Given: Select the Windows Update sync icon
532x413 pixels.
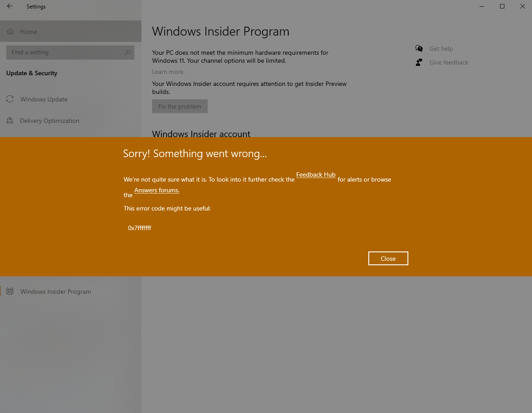Looking at the screenshot, I should (10, 99).
